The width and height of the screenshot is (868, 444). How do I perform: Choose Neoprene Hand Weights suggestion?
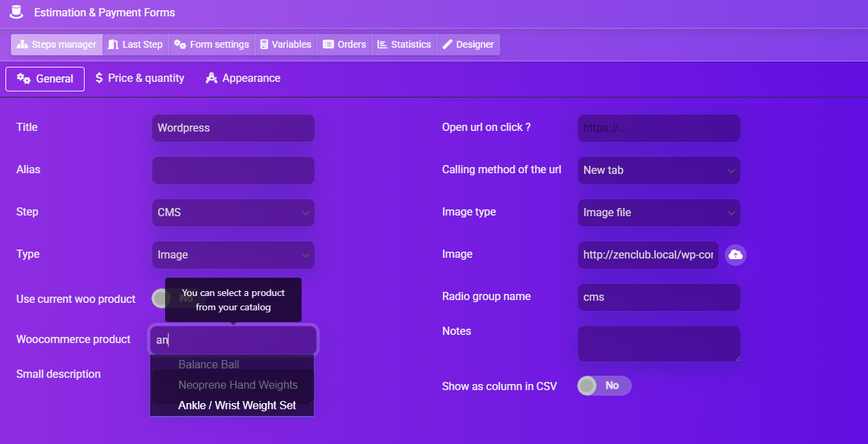232,385
